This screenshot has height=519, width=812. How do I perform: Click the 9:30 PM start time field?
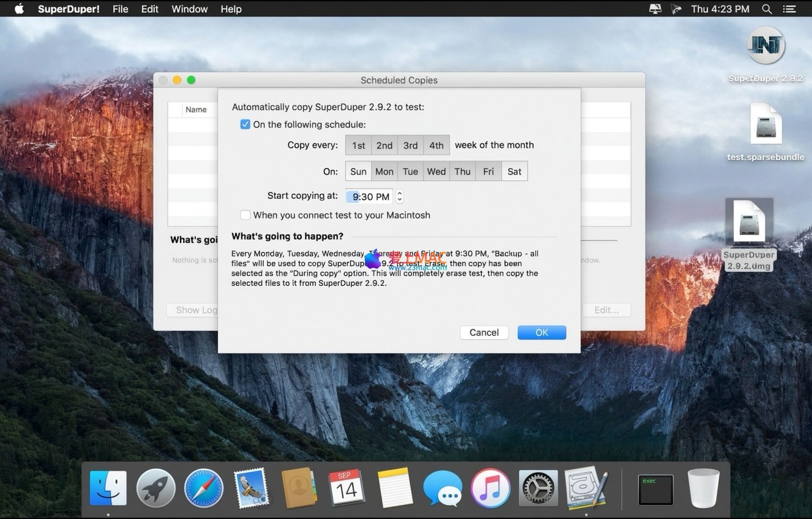click(x=370, y=197)
